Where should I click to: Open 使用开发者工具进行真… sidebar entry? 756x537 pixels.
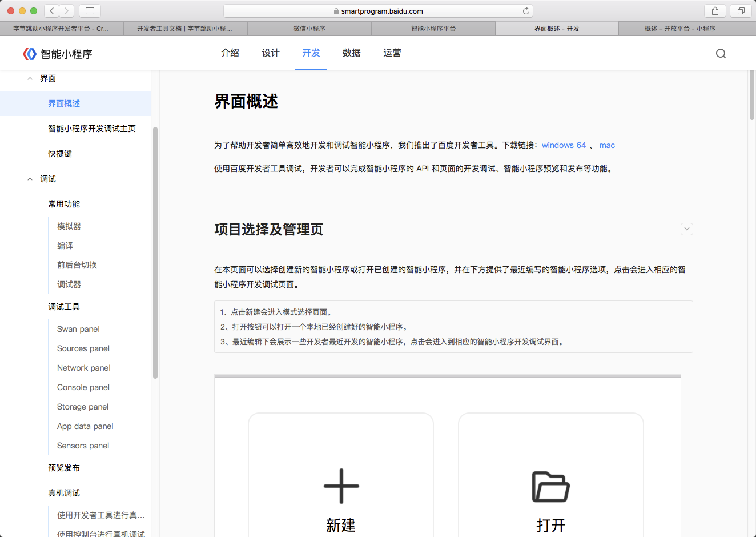(x=101, y=515)
